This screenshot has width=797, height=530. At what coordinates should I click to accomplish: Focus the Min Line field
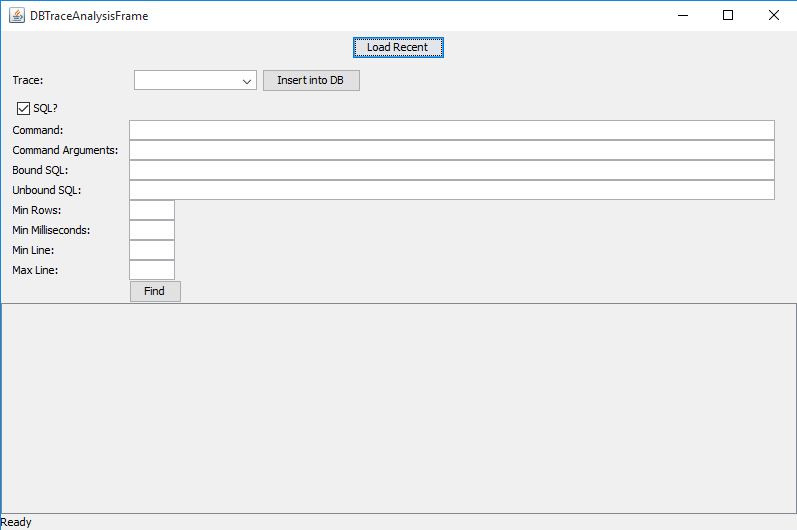152,250
